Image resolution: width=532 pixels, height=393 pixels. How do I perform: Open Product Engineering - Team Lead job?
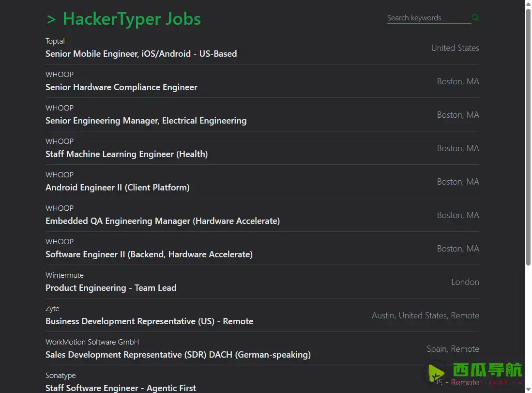pyautogui.click(x=111, y=288)
